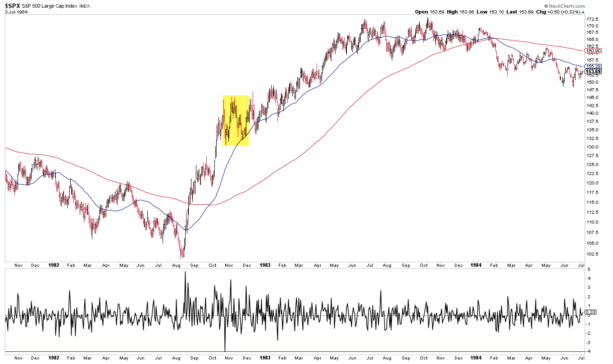Image resolution: width=613 pixels, height=364 pixels.
Task: Click the 132.5 price axis label
Action: coord(593,139)
